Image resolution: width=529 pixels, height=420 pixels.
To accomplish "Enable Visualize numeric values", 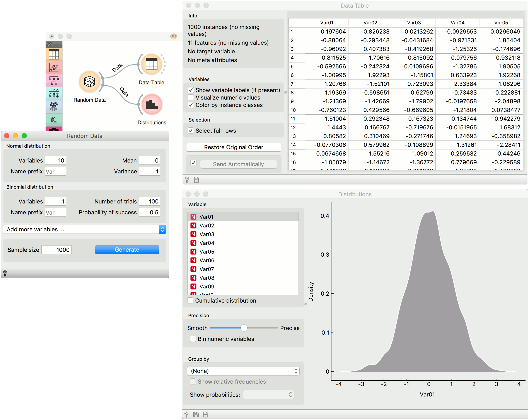I will point(191,98).
